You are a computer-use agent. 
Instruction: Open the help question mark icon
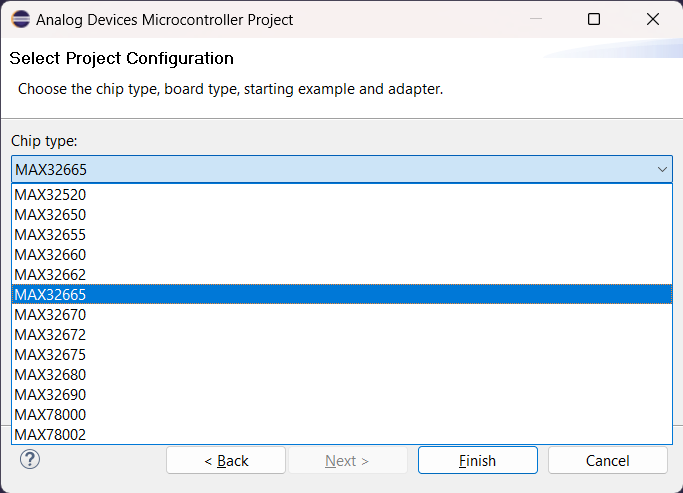coord(30,459)
